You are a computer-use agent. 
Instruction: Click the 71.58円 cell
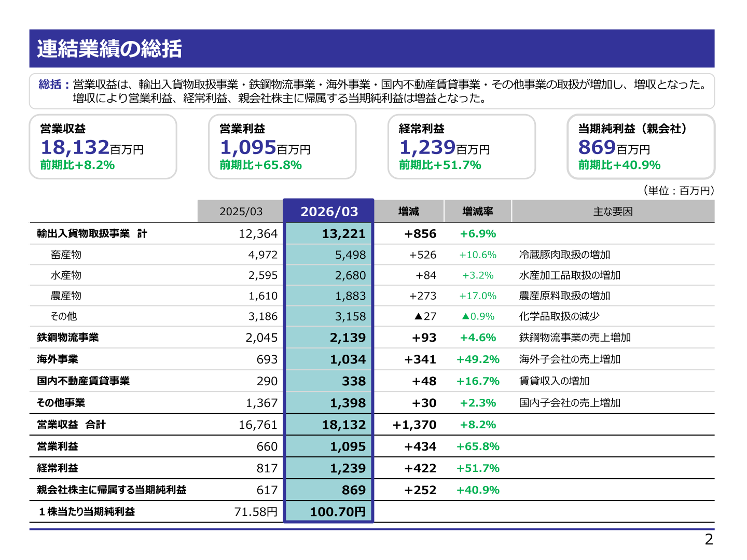point(256,512)
